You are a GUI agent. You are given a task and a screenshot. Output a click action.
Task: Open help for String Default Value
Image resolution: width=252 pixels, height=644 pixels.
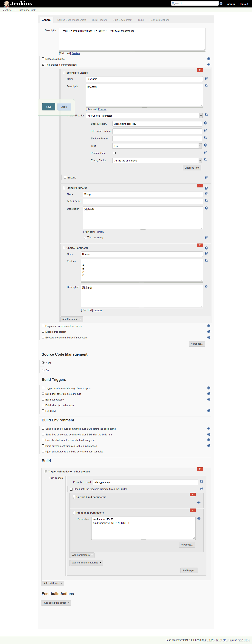(x=206, y=201)
